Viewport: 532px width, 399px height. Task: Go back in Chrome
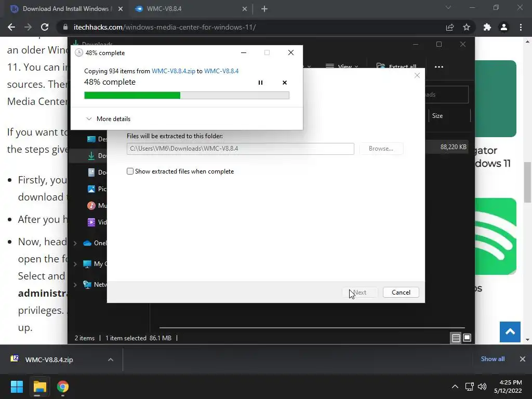[11, 27]
